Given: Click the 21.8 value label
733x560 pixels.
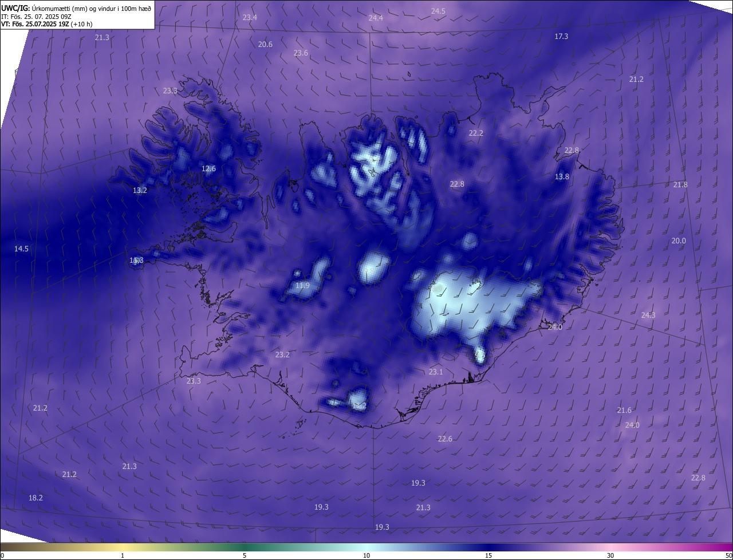Looking at the screenshot, I should coord(680,185).
